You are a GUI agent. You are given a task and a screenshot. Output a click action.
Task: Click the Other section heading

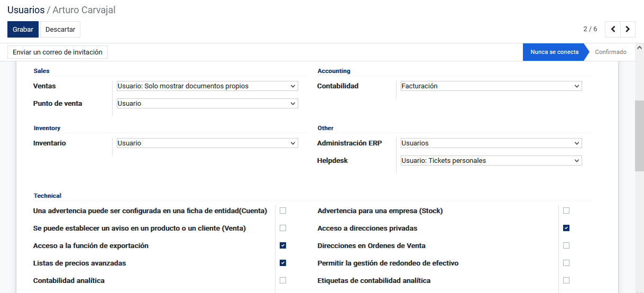click(326, 128)
